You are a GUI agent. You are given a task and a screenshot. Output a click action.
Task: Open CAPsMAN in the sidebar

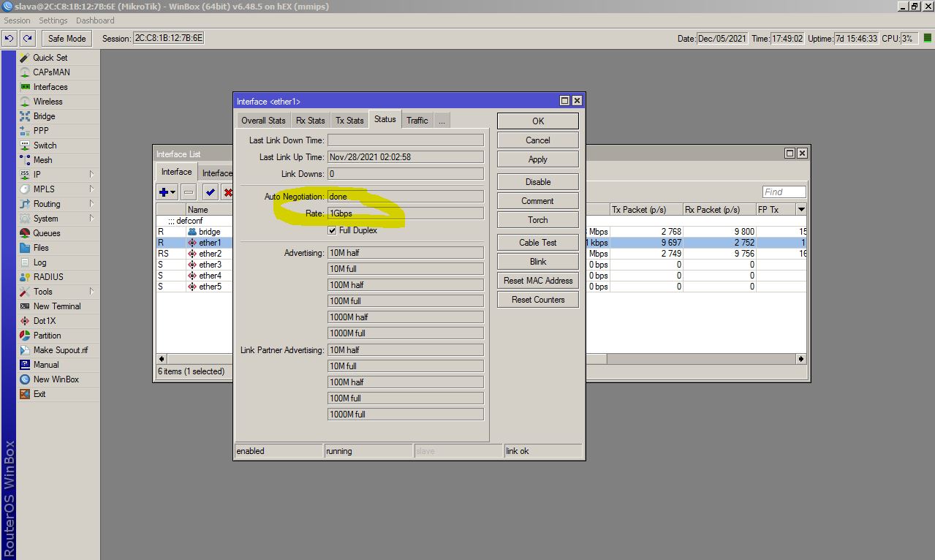pyautogui.click(x=51, y=72)
